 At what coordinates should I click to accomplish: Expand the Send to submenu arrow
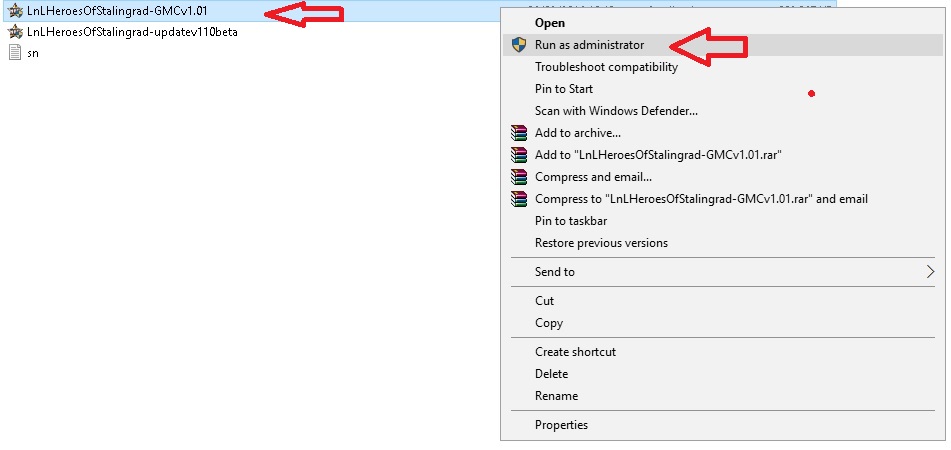point(930,272)
